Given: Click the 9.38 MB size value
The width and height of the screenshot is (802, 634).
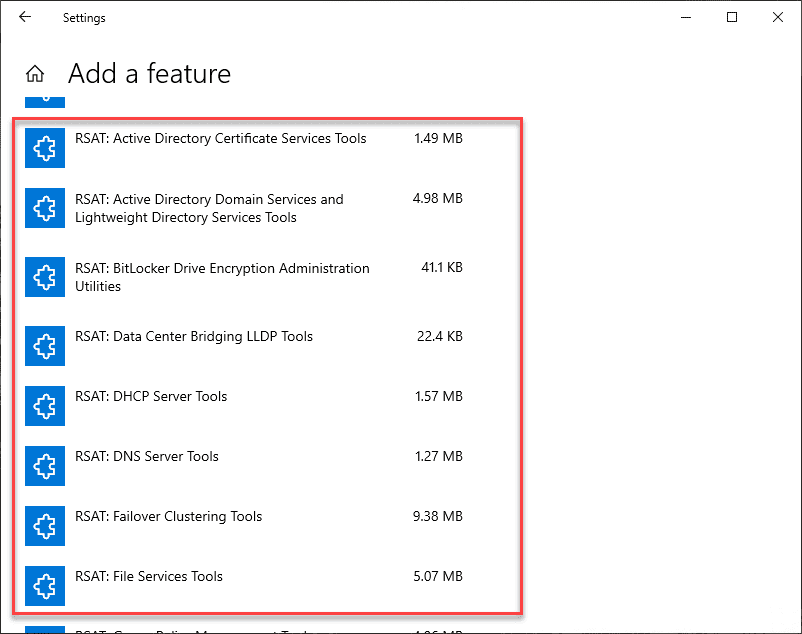Looking at the screenshot, I should tap(438, 516).
